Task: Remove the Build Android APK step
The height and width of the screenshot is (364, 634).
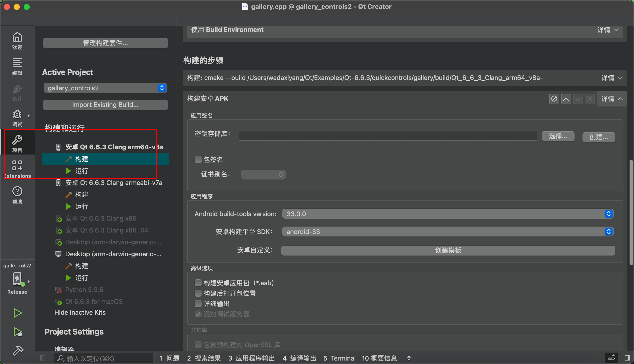Action: pos(590,99)
